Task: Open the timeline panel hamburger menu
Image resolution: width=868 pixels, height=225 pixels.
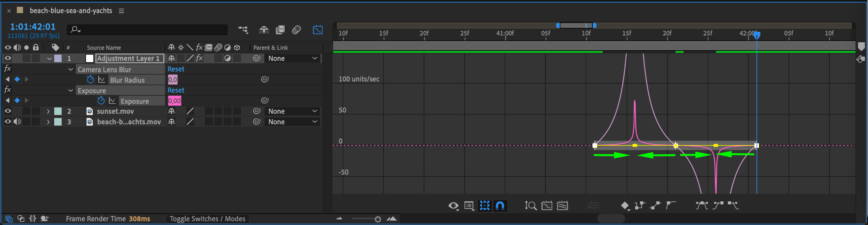Action: 121,11
